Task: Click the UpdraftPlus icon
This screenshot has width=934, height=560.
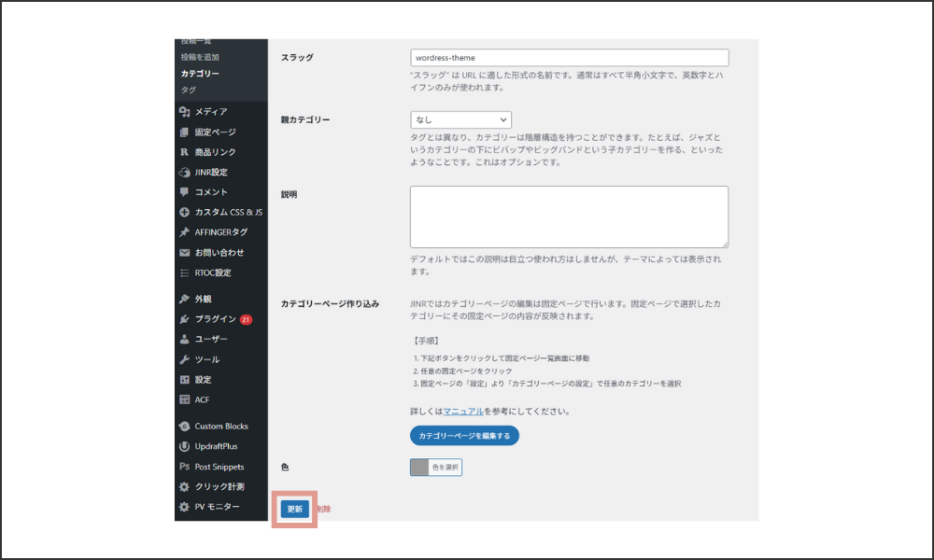Action: tap(184, 446)
